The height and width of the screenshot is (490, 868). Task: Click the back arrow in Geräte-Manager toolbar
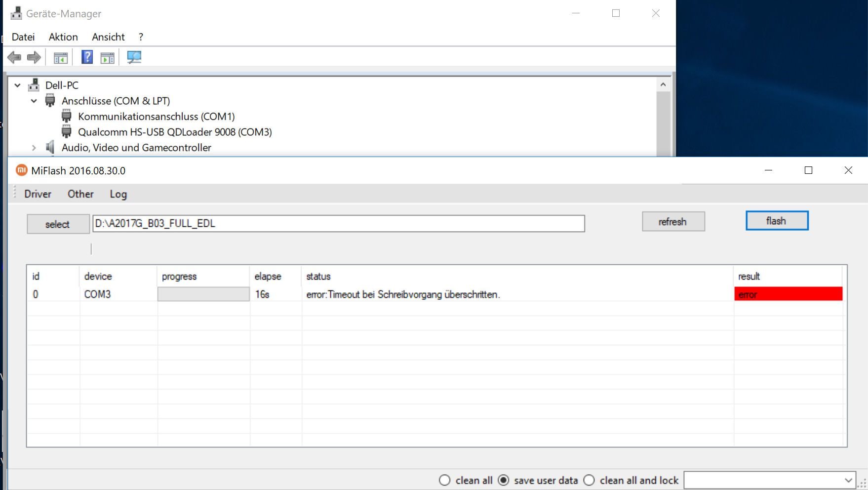point(14,57)
